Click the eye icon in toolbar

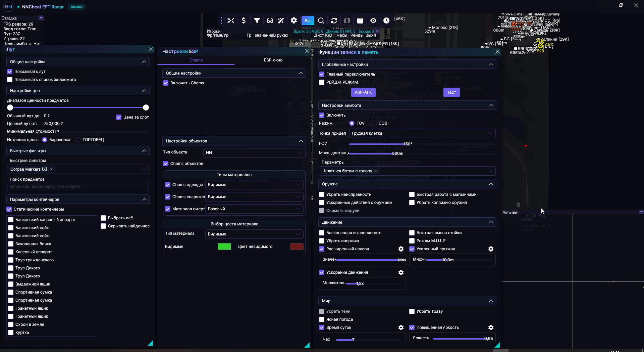pyautogui.click(x=373, y=20)
